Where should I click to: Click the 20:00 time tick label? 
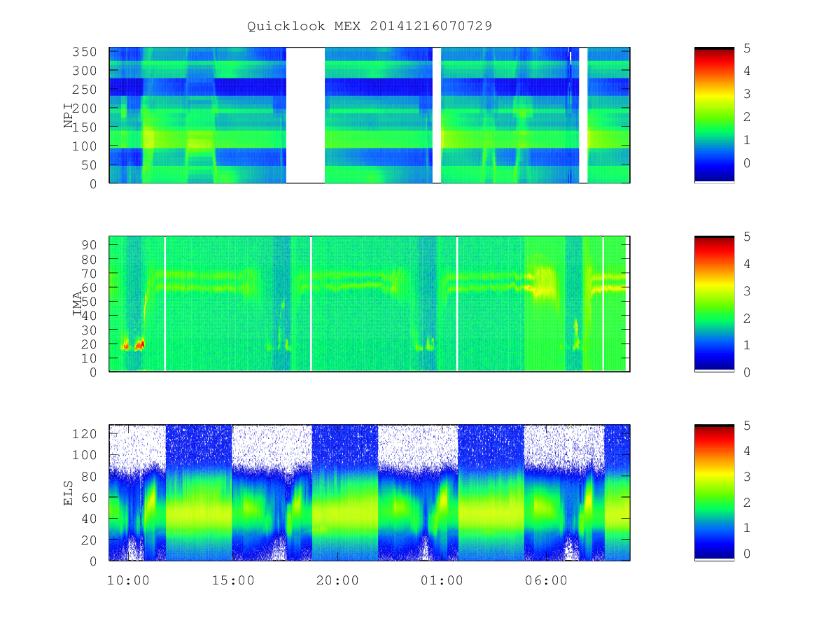tap(337, 580)
